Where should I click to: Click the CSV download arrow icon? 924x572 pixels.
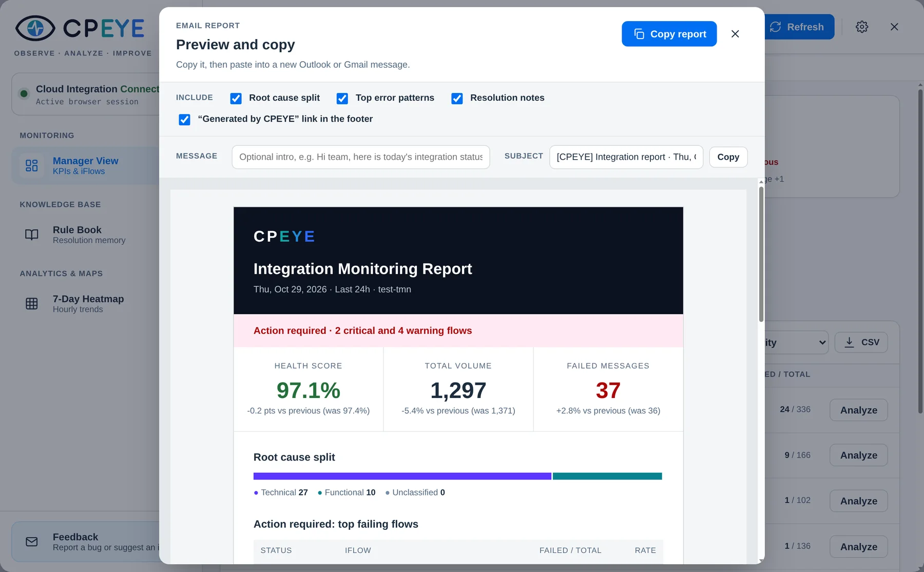850,342
